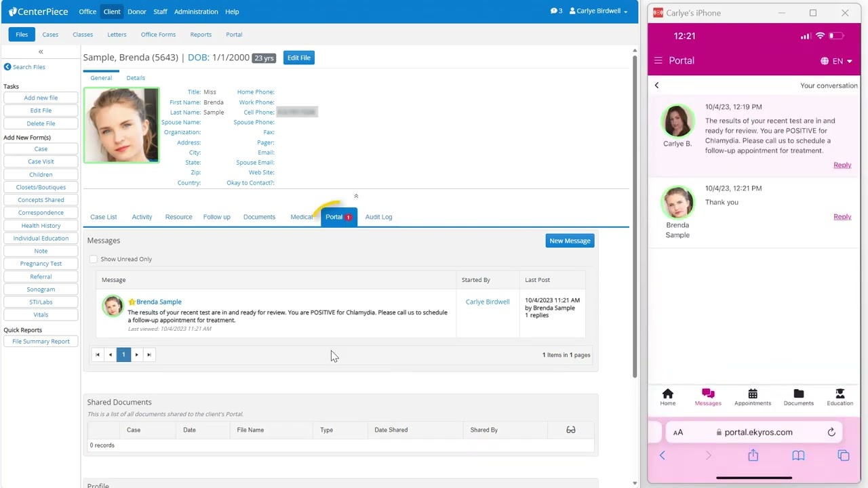The height and width of the screenshot is (488, 868).
Task: Select page 1 in the pager
Action: (123, 354)
